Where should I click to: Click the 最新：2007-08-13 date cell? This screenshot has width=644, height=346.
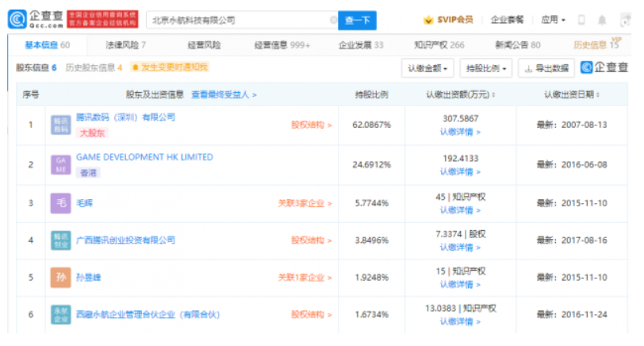pyautogui.click(x=571, y=125)
